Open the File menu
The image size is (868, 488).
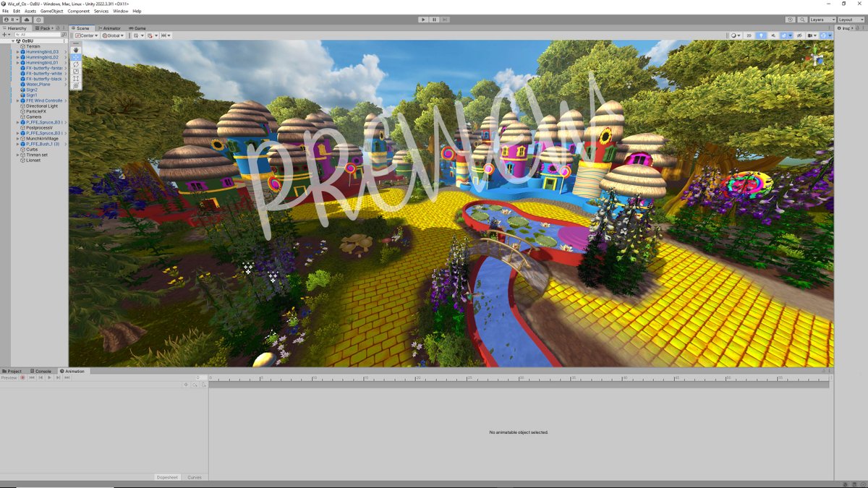[x=7, y=12]
